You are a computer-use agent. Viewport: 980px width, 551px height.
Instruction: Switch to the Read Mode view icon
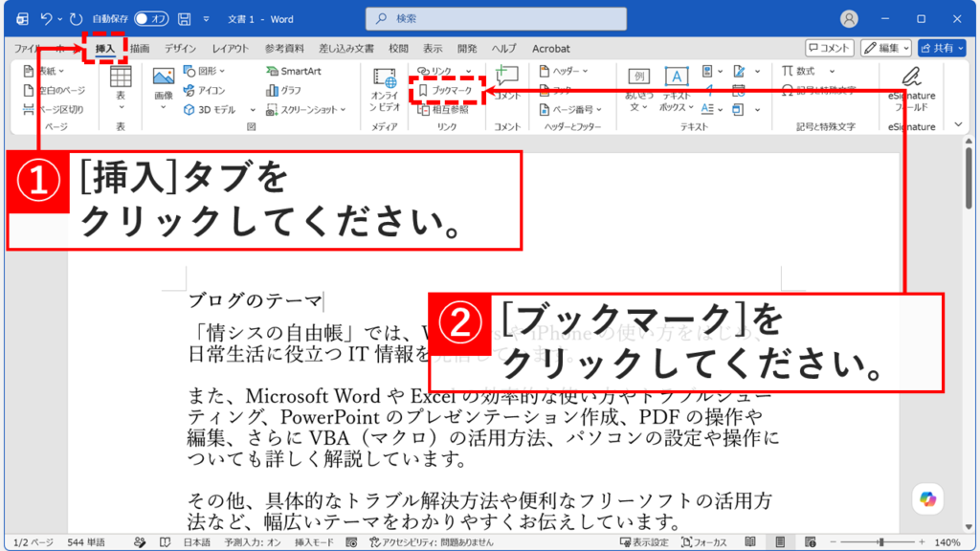click(x=750, y=542)
